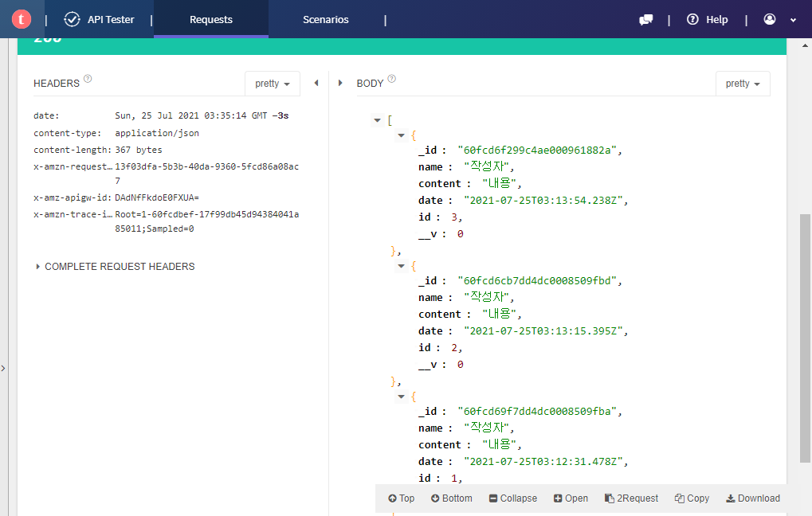Open the headers pretty format dropdown
The width and height of the screenshot is (812, 516).
tap(273, 84)
